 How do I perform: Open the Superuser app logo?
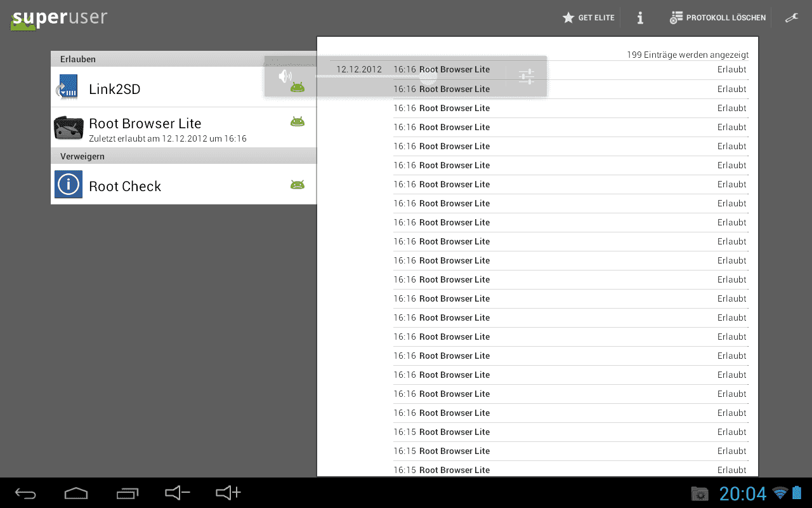(x=59, y=18)
